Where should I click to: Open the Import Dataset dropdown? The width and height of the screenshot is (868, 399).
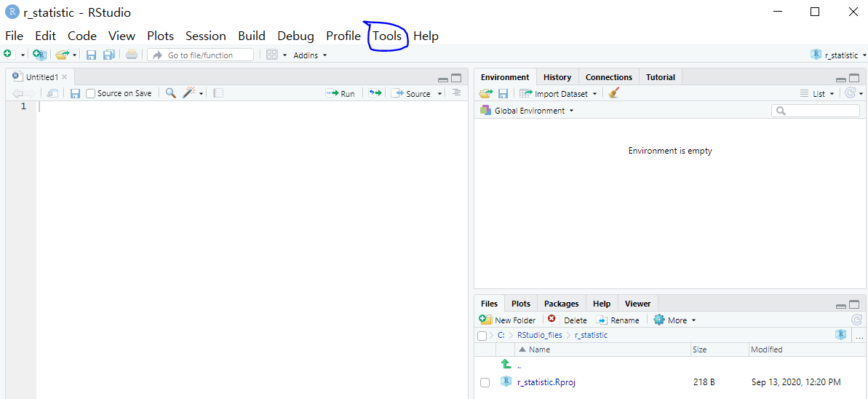(x=558, y=94)
